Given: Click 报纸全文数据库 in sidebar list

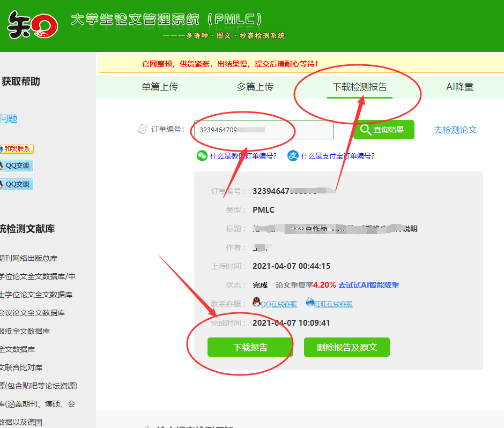Looking at the screenshot, I should coord(25,332).
